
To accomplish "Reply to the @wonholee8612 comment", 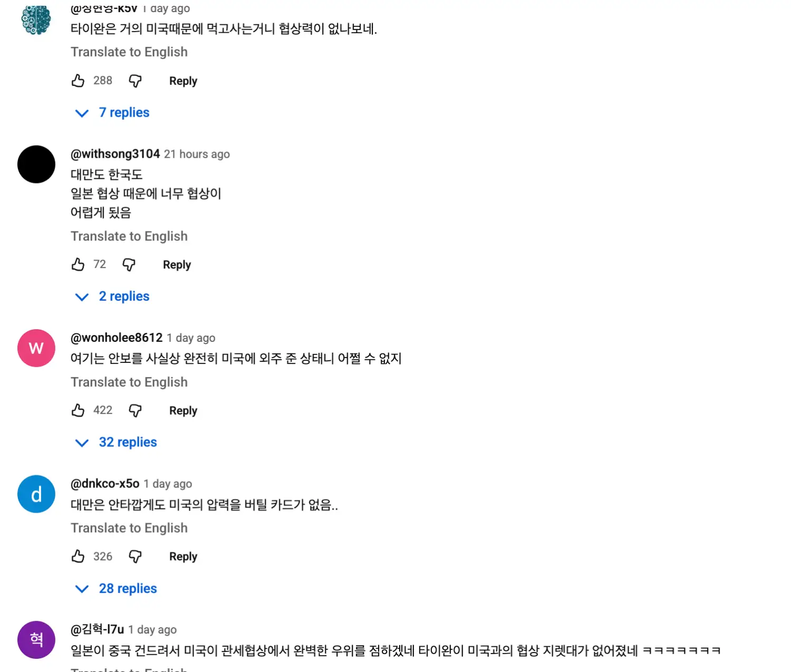I will point(183,411).
